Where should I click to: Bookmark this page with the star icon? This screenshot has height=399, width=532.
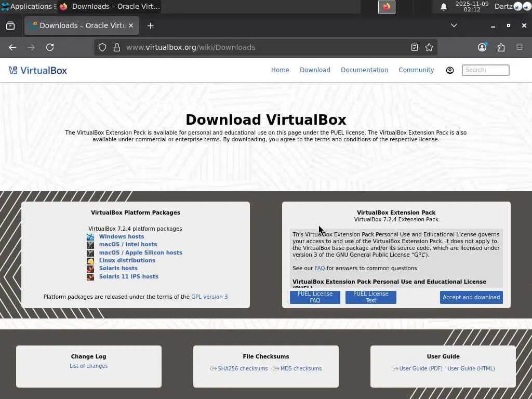coord(429,47)
